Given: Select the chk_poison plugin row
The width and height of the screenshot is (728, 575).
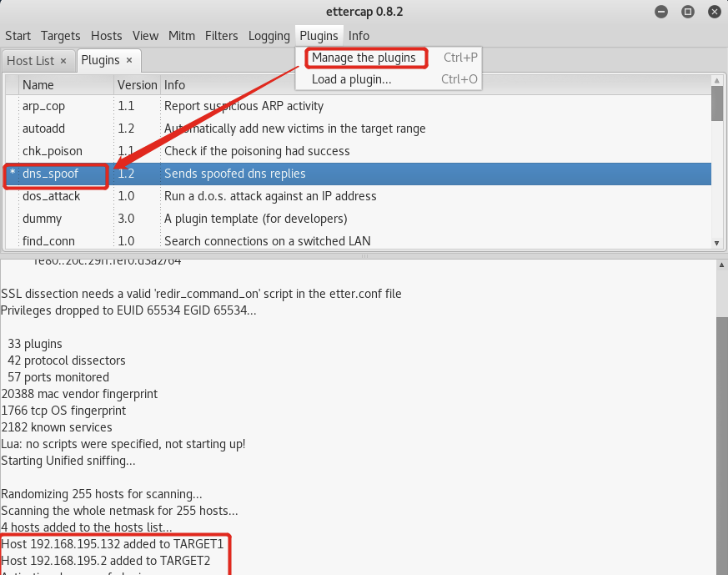Looking at the screenshot, I should point(358,151).
